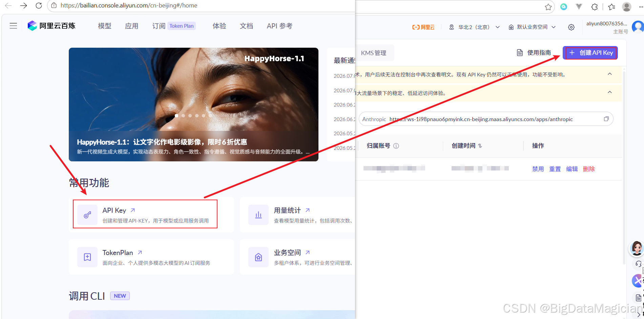
Task: Open the 体验 menu
Action: click(219, 26)
